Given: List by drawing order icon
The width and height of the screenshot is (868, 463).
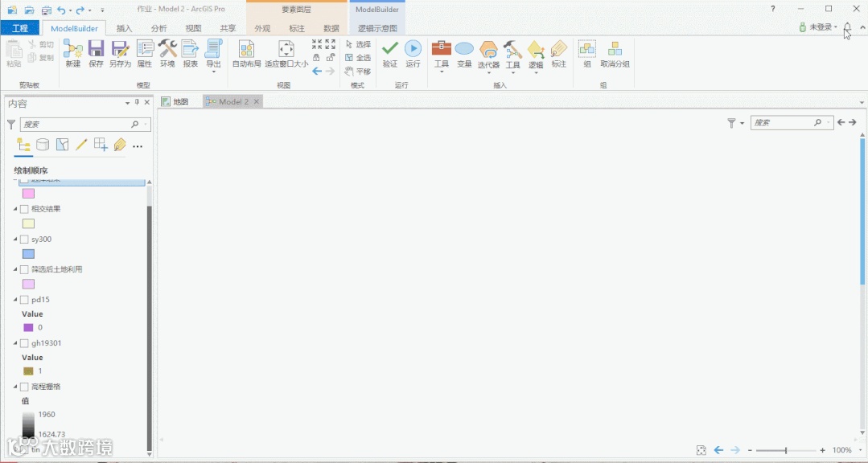Looking at the screenshot, I should point(23,145).
